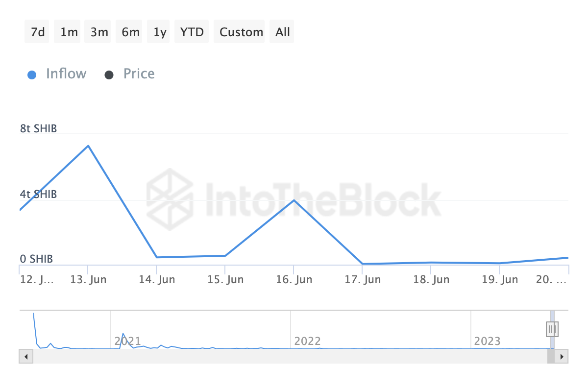Image resolution: width=588 pixels, height=392 pixels.
Task: Click the navigator range handle grip
Action: tap(552, 329)
